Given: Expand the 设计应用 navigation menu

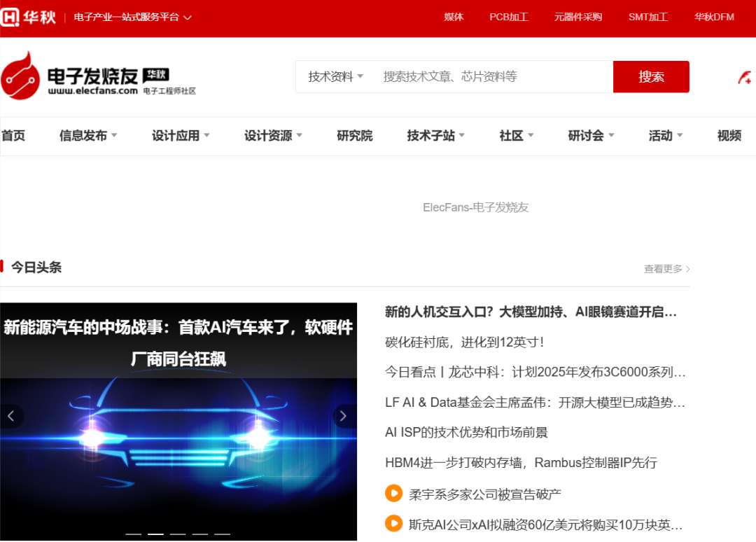Looking at the screenshot, I should click(181, 136).
